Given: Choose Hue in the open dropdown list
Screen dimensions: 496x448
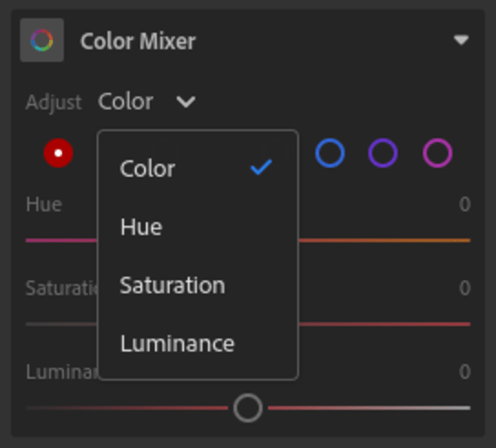Looking at the screenshot, I should point(141,227).
